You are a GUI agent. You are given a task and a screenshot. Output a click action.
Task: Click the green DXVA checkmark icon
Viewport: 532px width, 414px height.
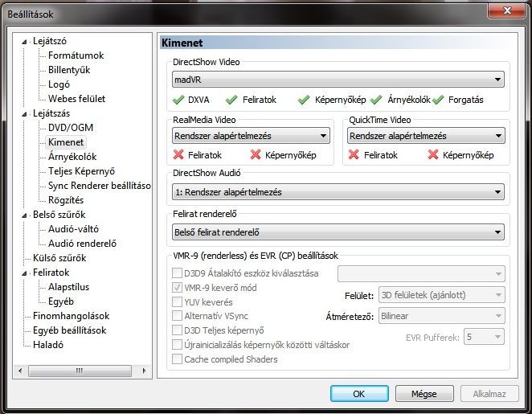[178, 100]
